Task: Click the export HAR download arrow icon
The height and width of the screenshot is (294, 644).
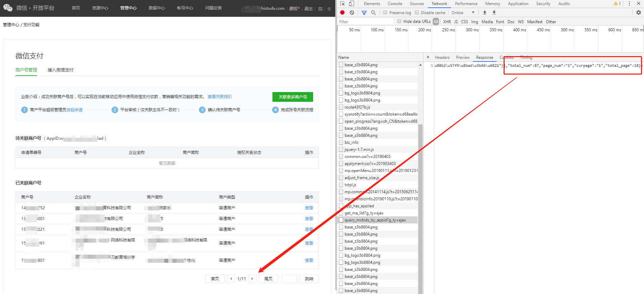Action: pos(494,13)
